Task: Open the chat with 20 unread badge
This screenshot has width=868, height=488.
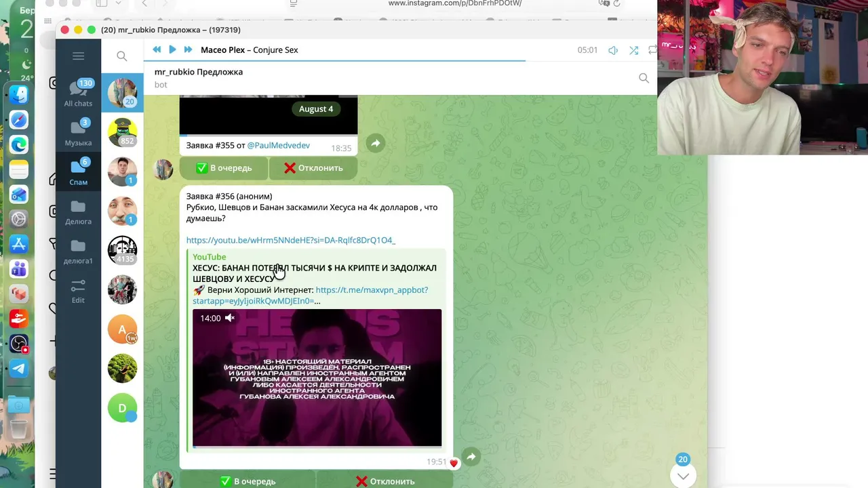Action: pyautogui.click(x=122, y=93)
